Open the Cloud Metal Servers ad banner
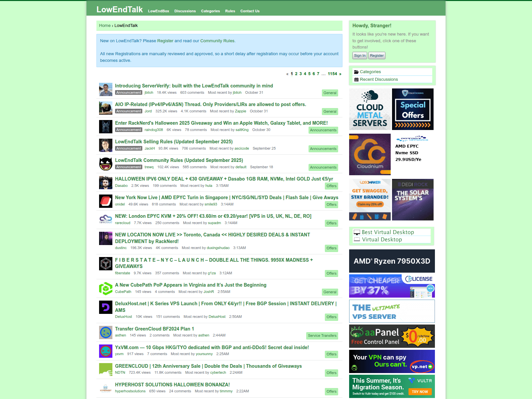 [x=370, y=109]
